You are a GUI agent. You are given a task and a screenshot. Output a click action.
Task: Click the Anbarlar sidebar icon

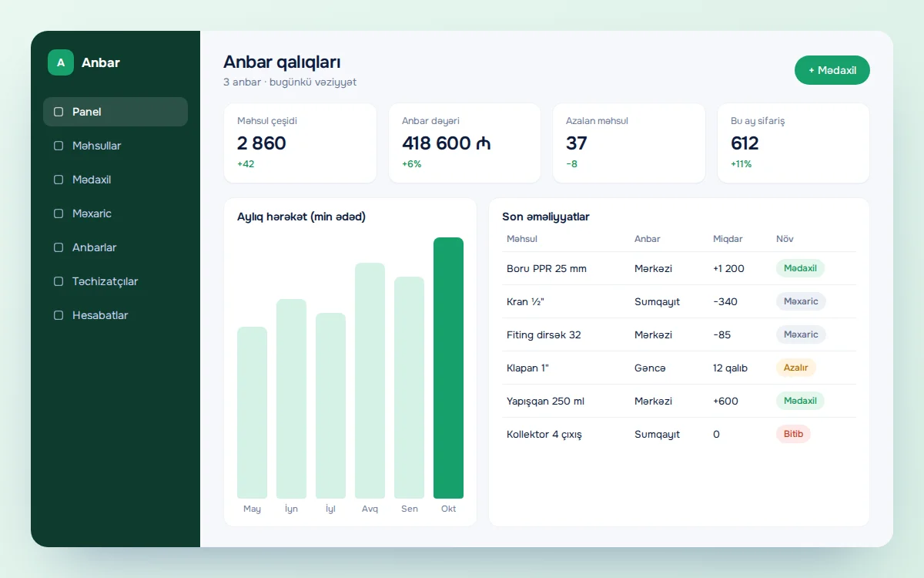tap(59, 247)
